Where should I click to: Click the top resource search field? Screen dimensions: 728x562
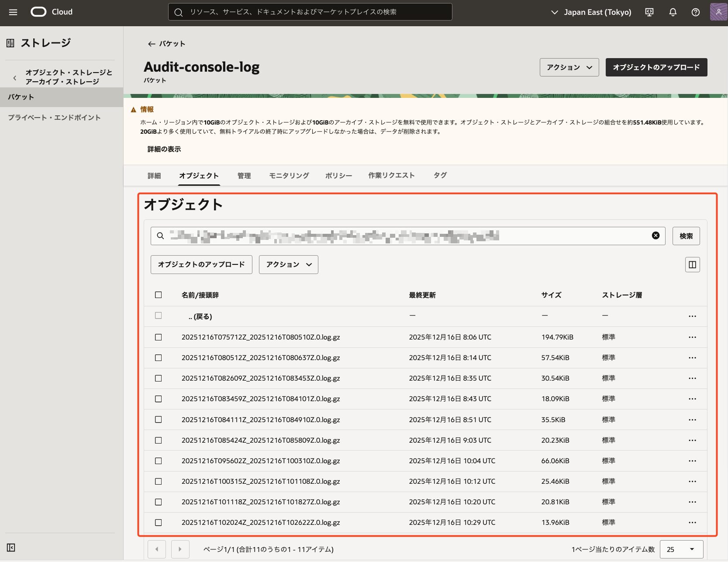pyautogui.click(x=310, y=12)
